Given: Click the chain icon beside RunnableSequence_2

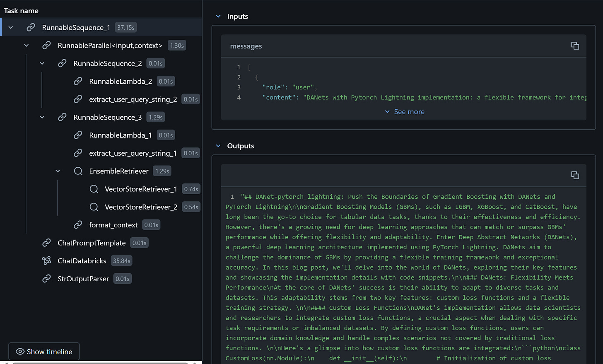Looking at the screenshot, I should [x=62, y=63].
